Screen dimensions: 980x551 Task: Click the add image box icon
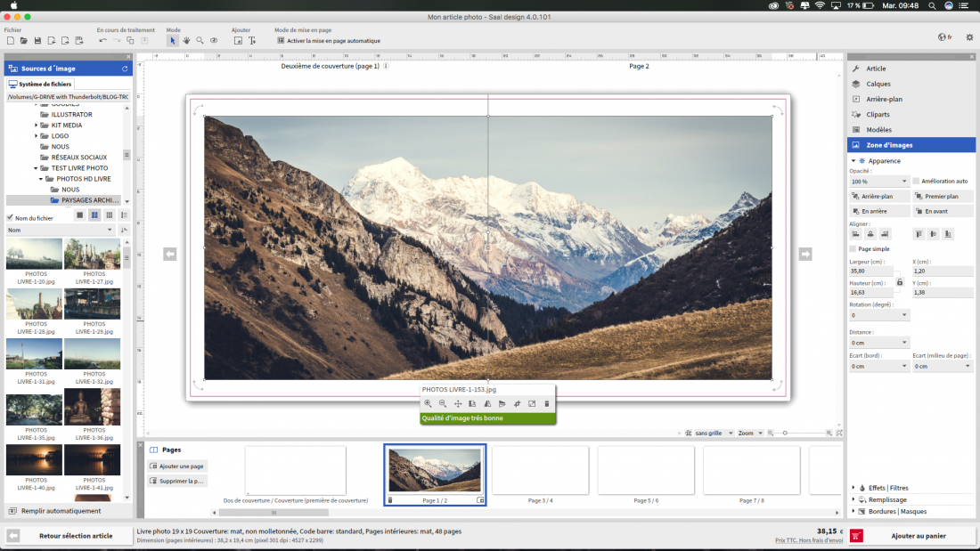238,41
